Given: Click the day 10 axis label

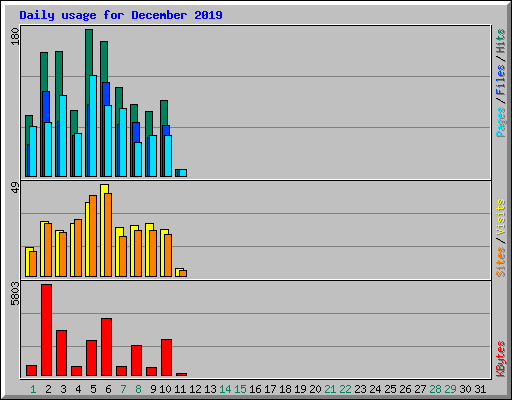Looking at the screenshot, I should 165,389.
